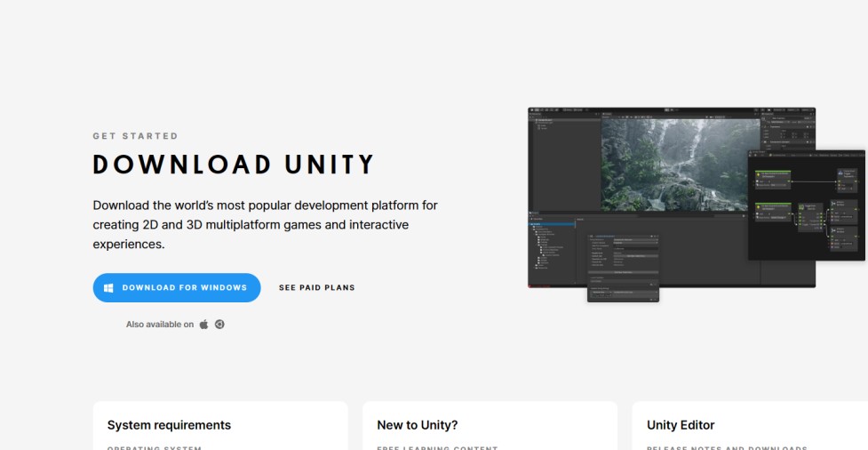
Task: Open the New to Unity? card heading
Action: pyautogui.click(x=417, y=425)
